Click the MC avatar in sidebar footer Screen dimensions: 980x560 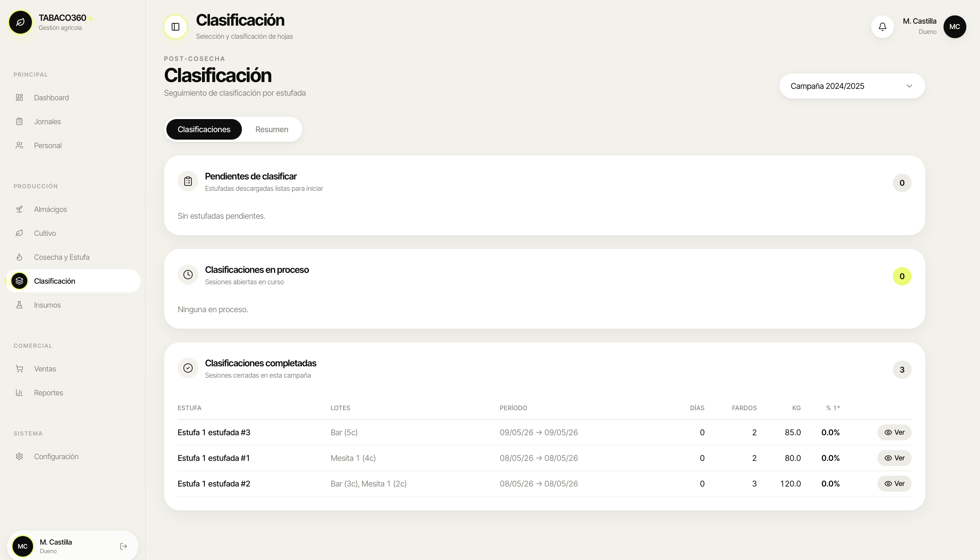23,546
